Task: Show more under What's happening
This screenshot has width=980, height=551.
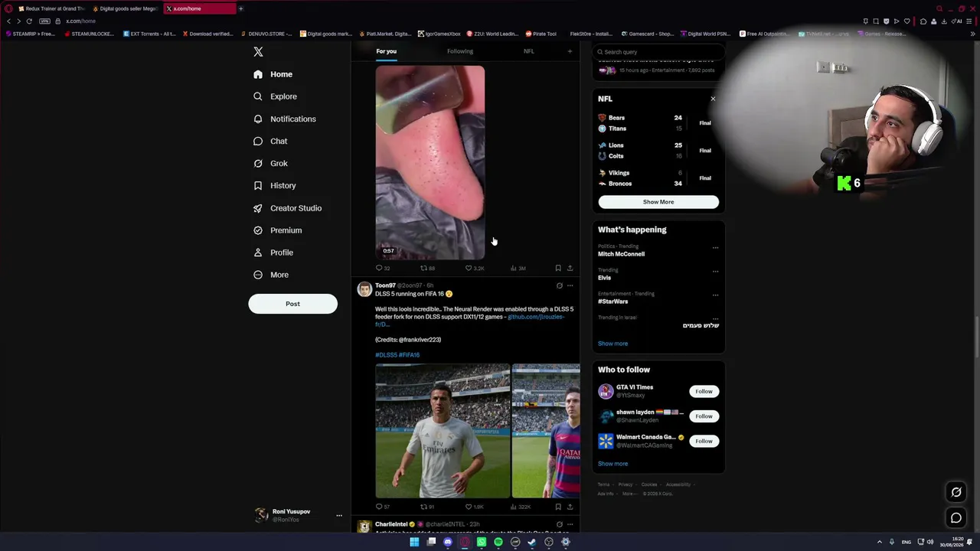Action: point(612,344)
